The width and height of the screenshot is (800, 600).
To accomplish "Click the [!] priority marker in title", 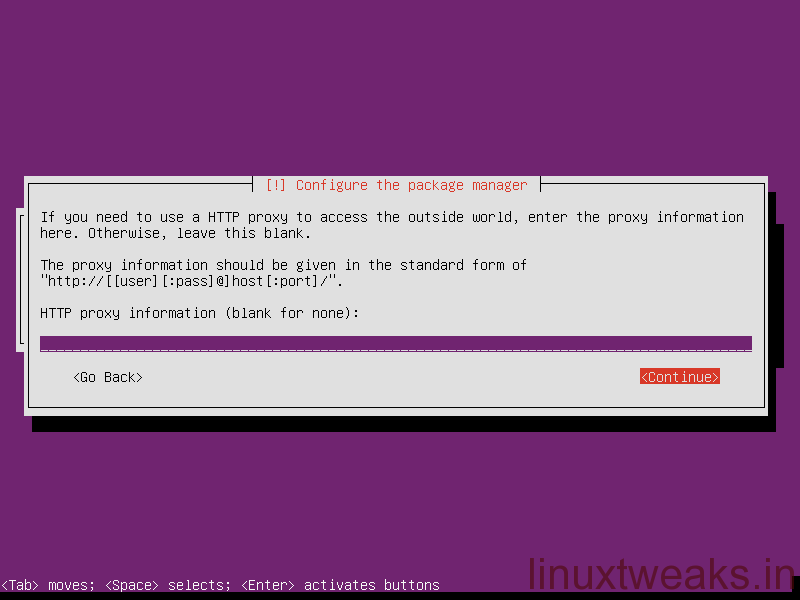I will point(276,185).
